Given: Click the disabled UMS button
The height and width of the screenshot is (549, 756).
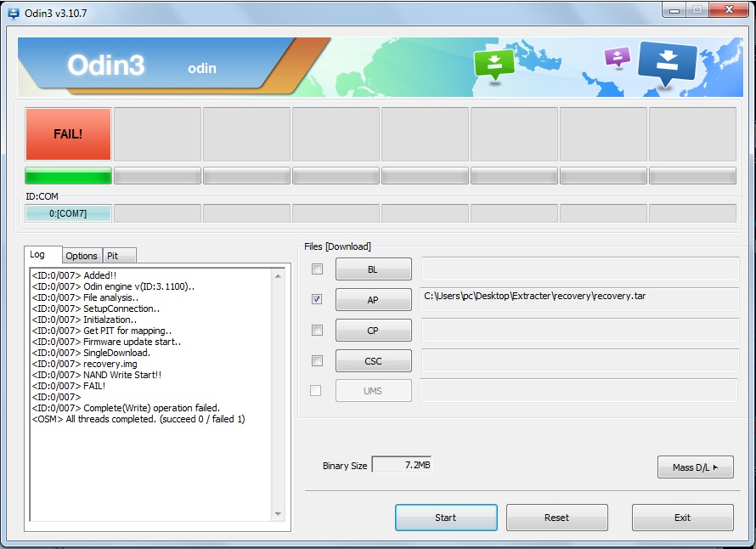Looking at the screenshot, I should point(374,391).
